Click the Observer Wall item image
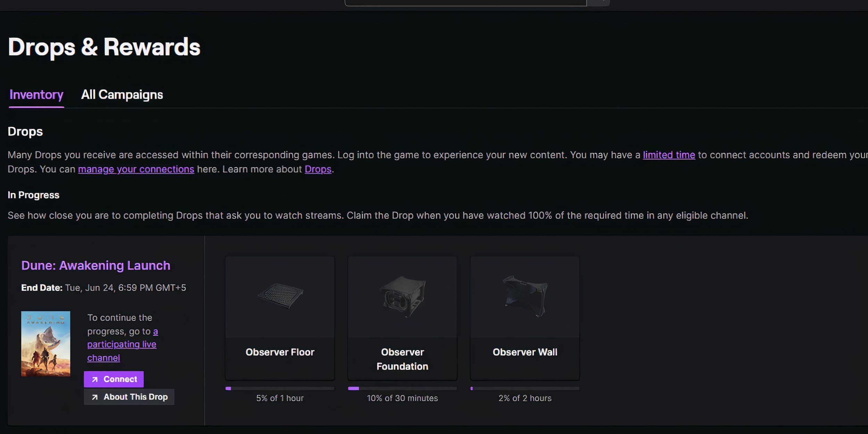 point(525,297)
